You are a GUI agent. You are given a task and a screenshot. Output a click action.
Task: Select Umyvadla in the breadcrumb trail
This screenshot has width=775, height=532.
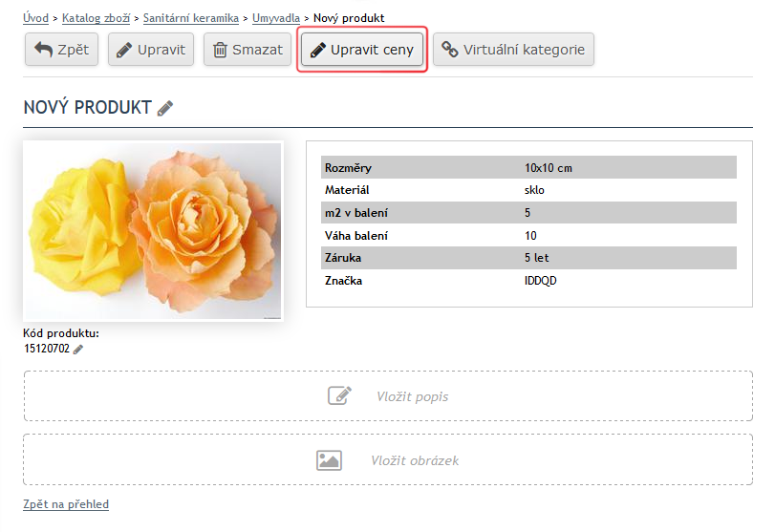pyautogui.click(x=276, y=18)
